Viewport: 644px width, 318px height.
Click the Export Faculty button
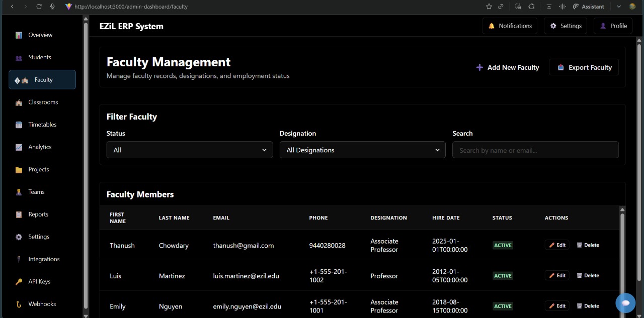click(584, 67)
